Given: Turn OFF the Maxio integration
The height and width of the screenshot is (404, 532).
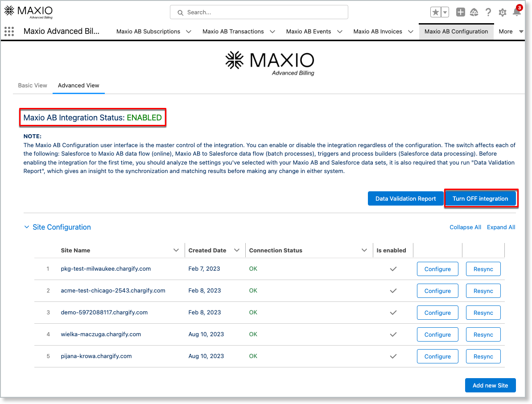Looking at the screenshot, I should click(x=480, y=198).
